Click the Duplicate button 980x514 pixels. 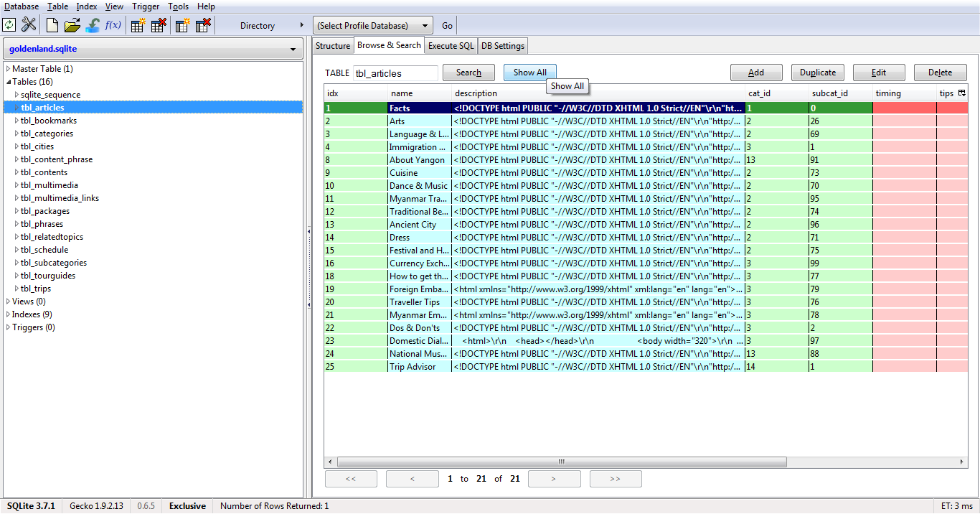pos(817,72)
